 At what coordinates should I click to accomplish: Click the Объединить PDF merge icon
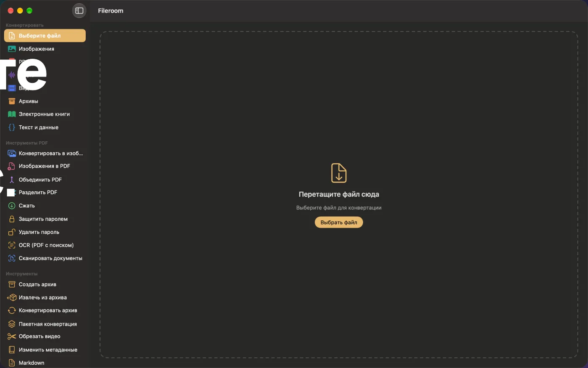pos(12,180)
